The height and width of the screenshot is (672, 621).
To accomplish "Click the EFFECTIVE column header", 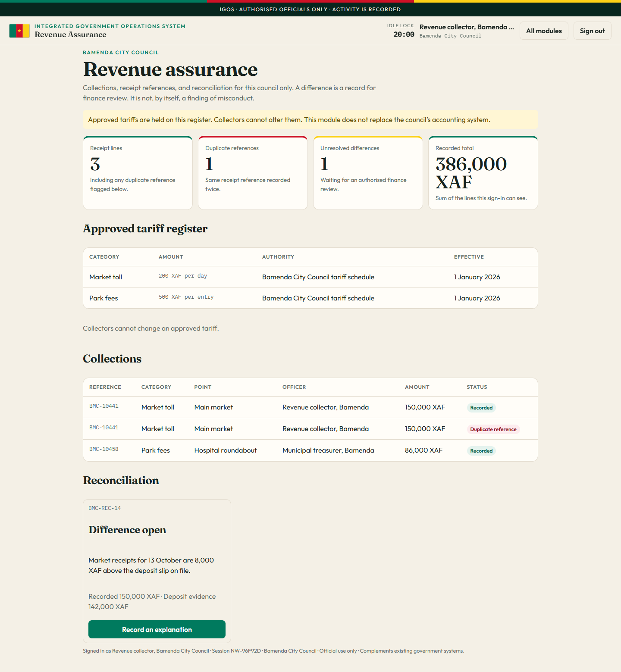I will point(469,257).
